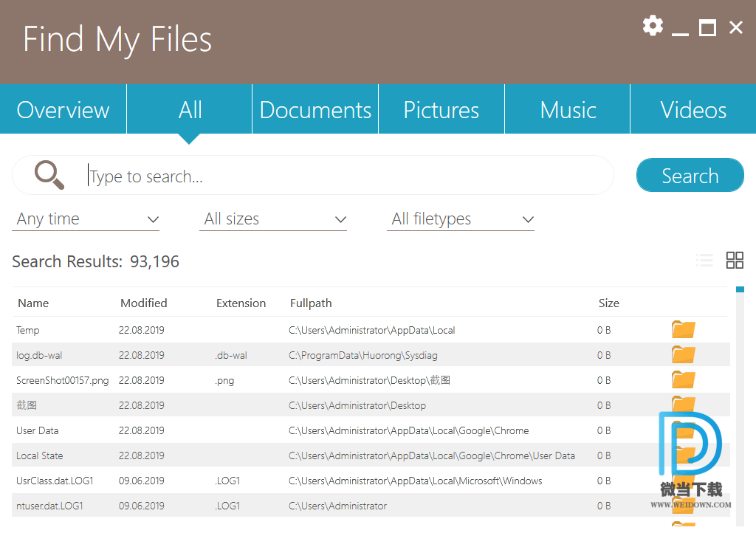Open the Overview tab

(63, 109)
